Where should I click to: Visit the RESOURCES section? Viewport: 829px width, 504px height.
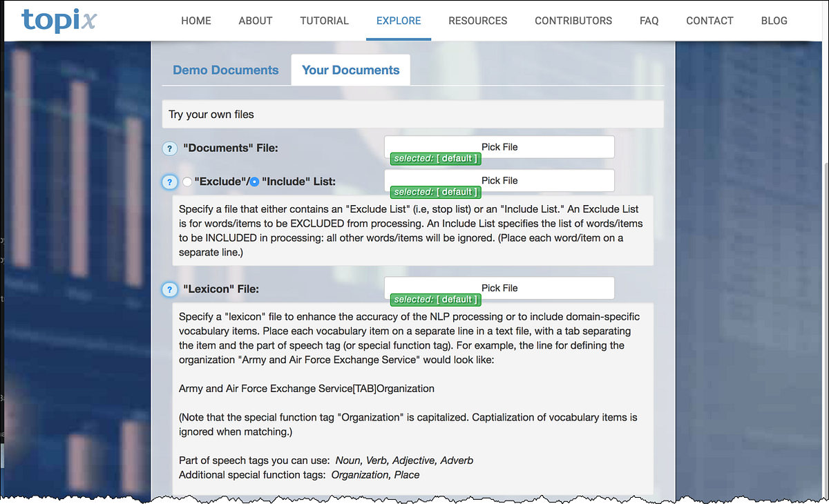477,21
